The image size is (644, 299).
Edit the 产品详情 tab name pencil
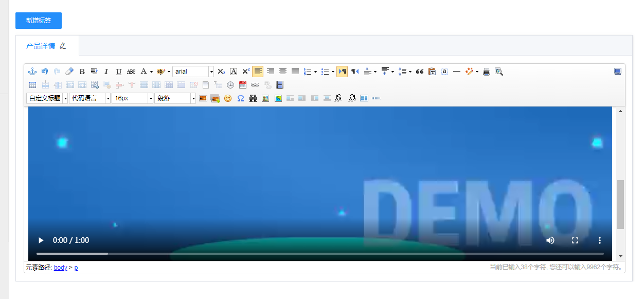[x=63, y=46]
